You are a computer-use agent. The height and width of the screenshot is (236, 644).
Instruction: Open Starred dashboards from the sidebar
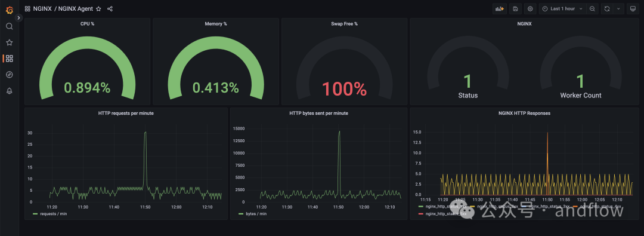9,42
